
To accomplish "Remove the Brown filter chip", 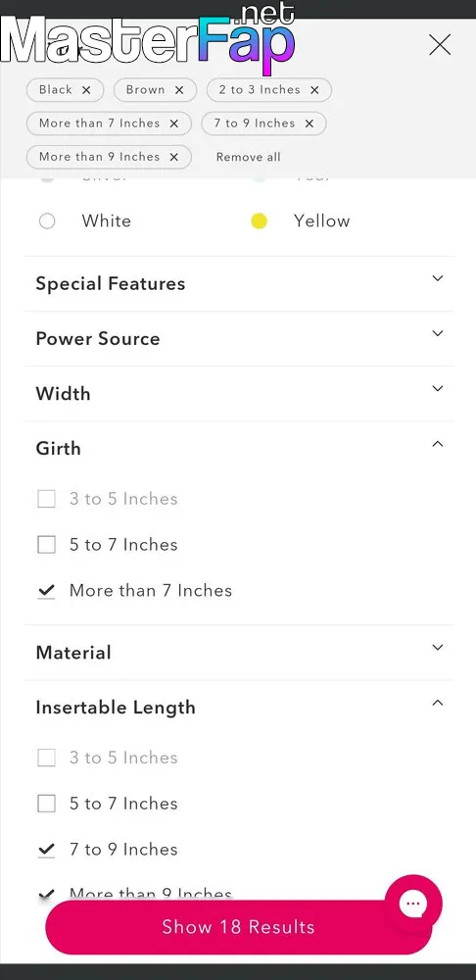I will click(179, 90).
